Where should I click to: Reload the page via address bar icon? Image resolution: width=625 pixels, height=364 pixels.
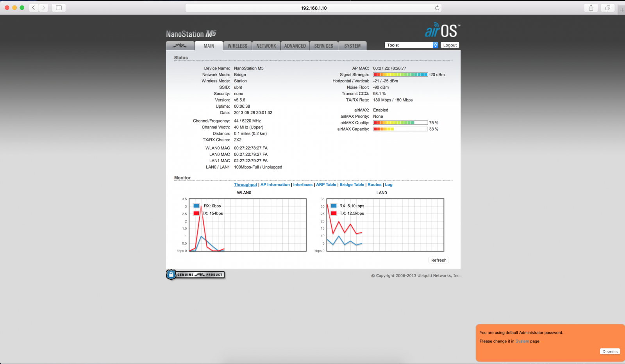click(x=437, y=8)
